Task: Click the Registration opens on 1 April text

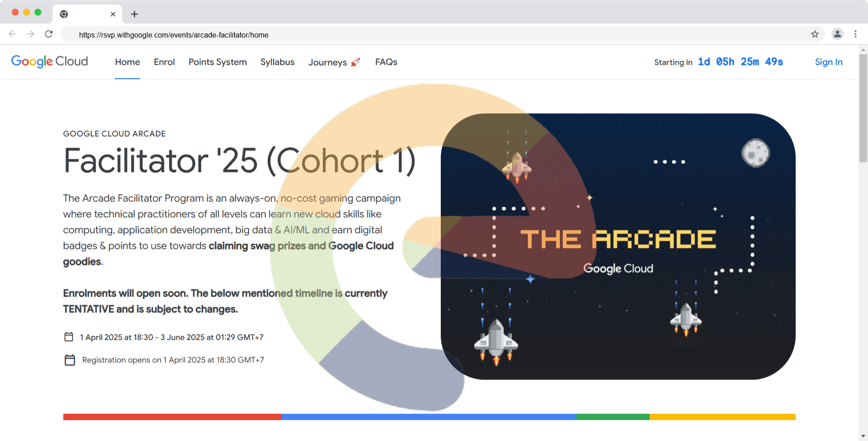Action: 173,360
